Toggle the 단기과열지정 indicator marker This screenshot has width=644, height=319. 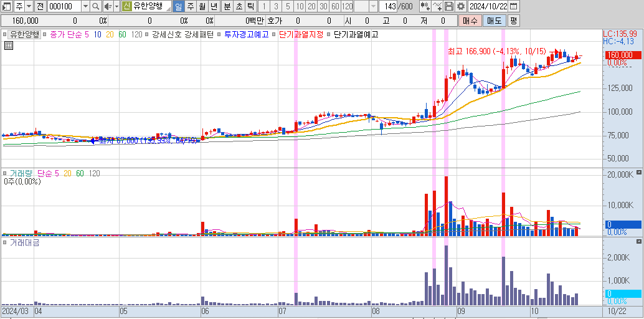coord(274,34)
